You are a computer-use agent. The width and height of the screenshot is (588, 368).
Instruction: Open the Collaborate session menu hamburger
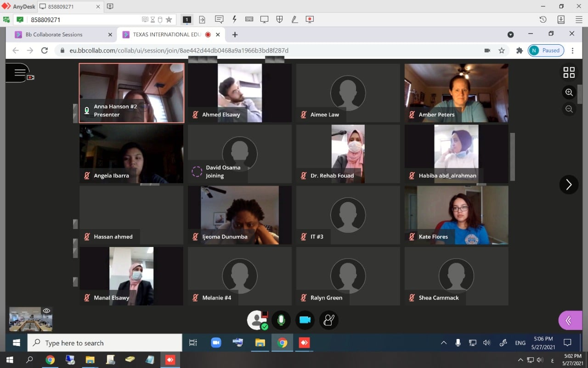pos(19,72)
